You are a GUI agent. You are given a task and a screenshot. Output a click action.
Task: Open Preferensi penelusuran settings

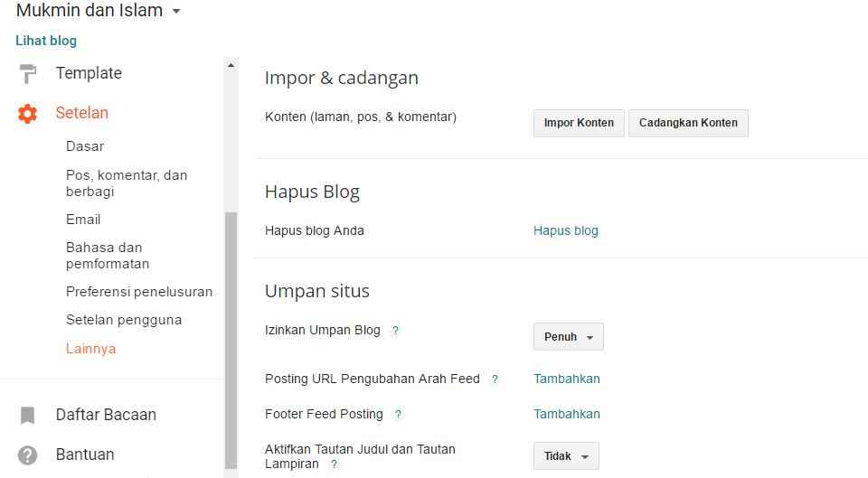139,292
